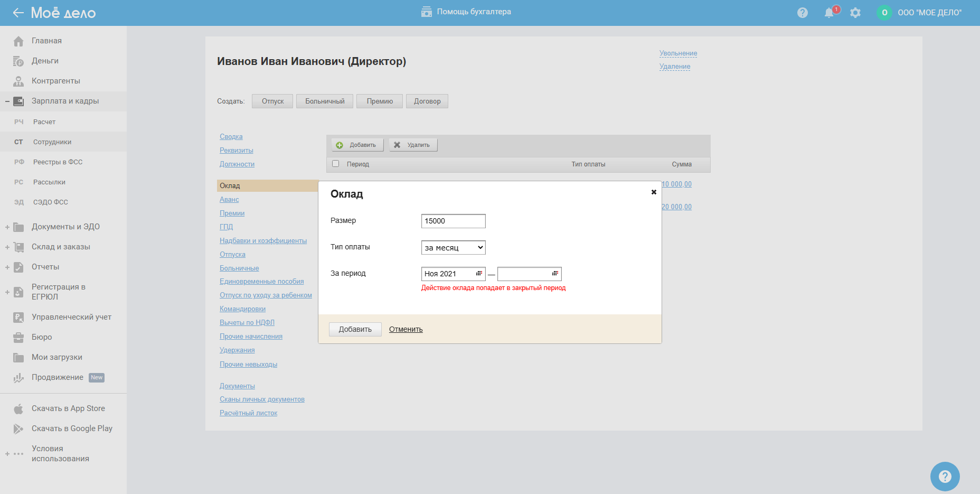Close the Оклад dialog with the X

[654, 192]
